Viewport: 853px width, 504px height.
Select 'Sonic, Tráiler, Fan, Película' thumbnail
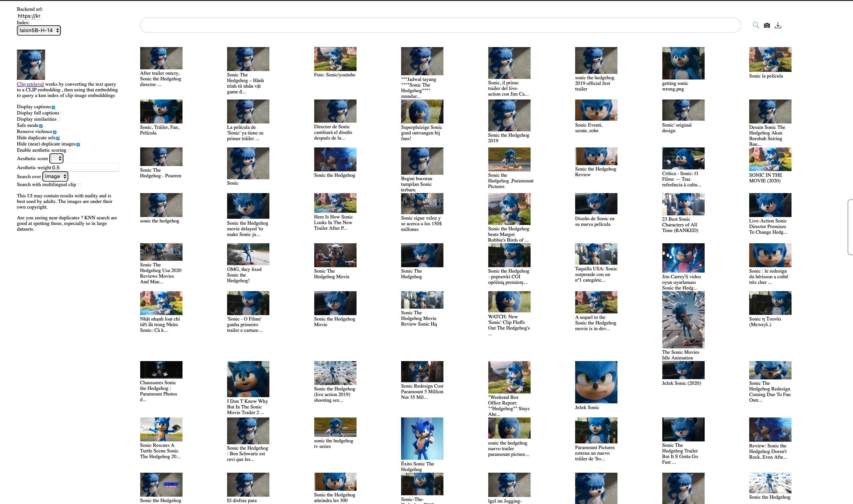[x=161, y=111]
